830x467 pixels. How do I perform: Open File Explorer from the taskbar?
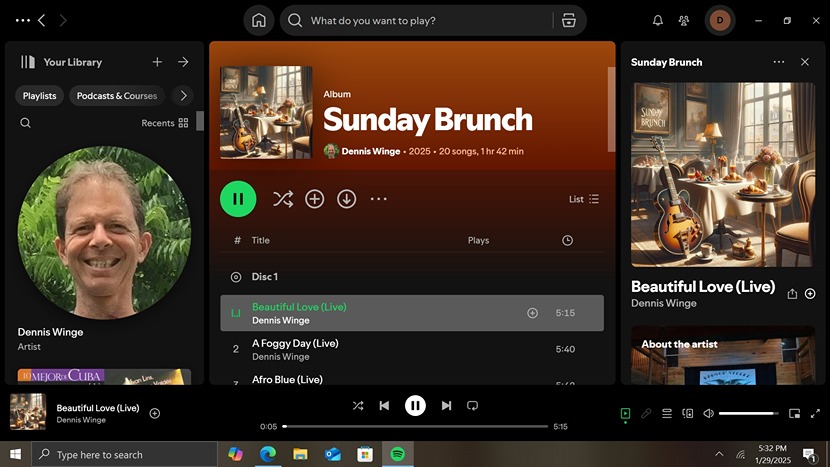pyautogui.click(x=300, y=454)
